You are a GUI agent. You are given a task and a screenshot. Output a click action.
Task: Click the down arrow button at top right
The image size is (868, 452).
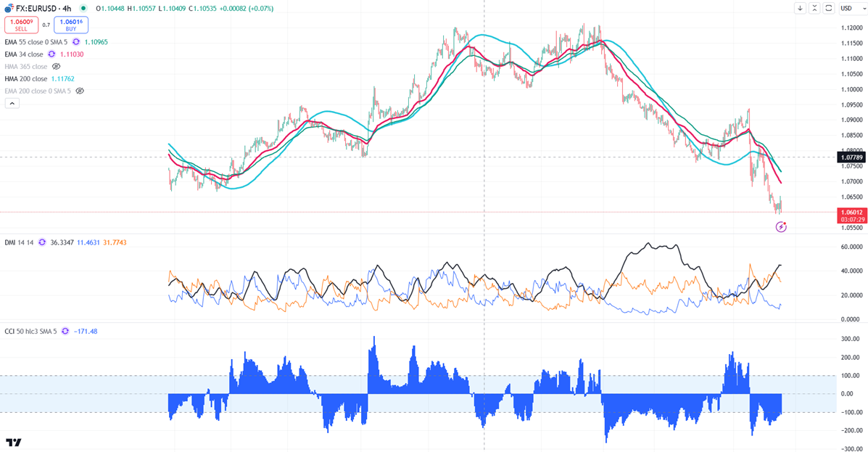point(800,8)
